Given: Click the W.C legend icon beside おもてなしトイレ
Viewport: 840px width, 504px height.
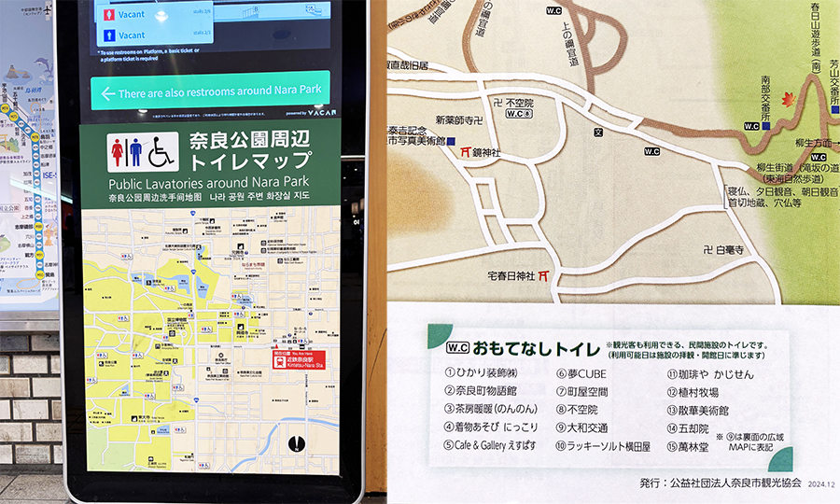Looking at the screenshot, I should [x=457, y=347].
